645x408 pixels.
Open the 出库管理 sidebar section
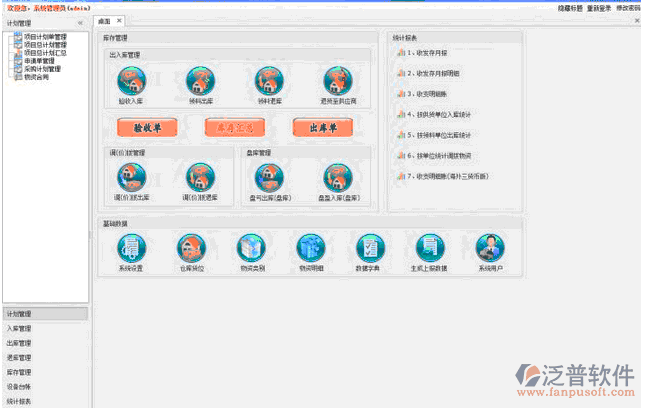pyautogui.click(x=45, y=343)
